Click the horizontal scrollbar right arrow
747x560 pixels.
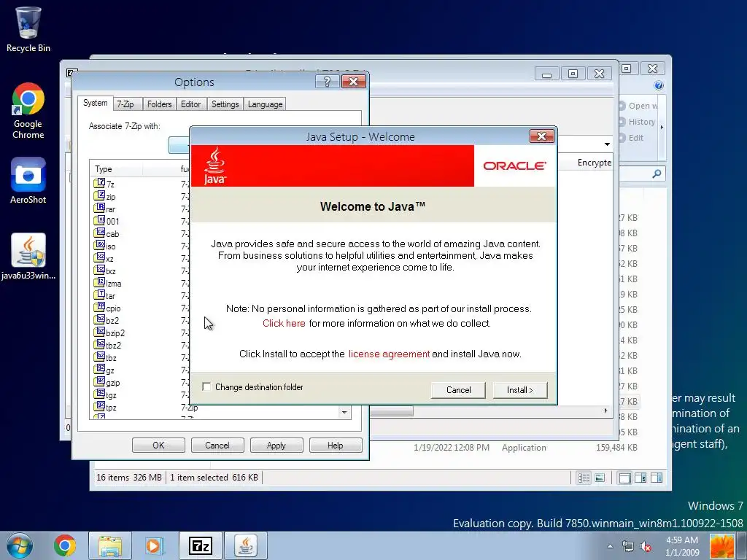pyautogui.click(x=605, y=411)
